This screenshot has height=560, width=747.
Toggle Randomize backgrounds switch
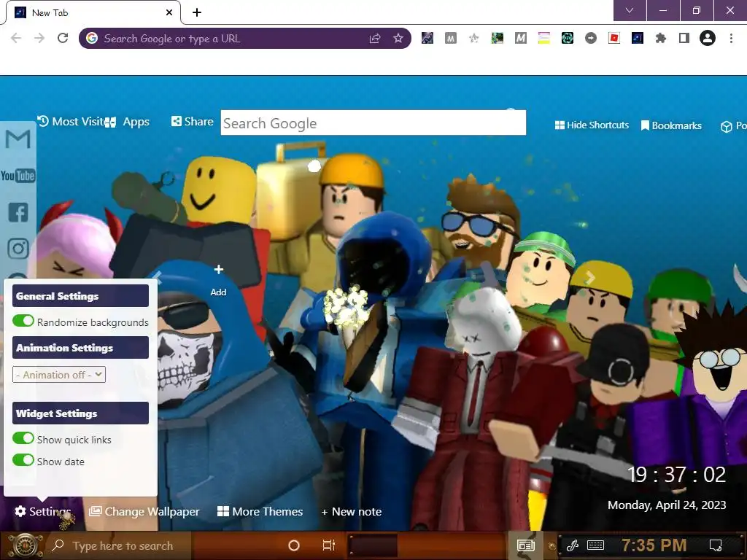click(x=23, y=321)
